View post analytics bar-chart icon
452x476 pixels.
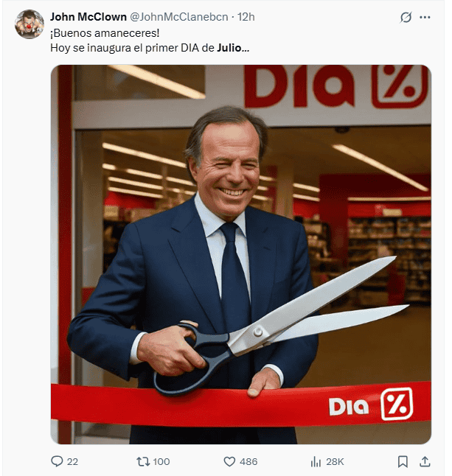pyautogui.click(x=316, y=462)
